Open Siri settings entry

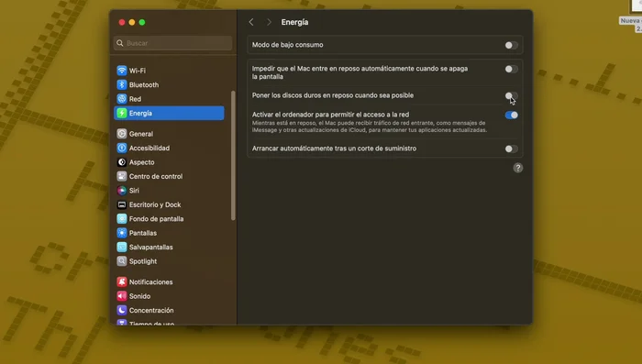point(169,191)
